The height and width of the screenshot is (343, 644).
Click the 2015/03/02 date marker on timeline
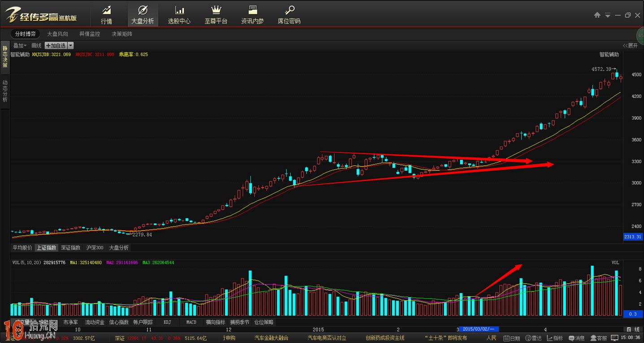pyautogui.click(x=478, y=329)
